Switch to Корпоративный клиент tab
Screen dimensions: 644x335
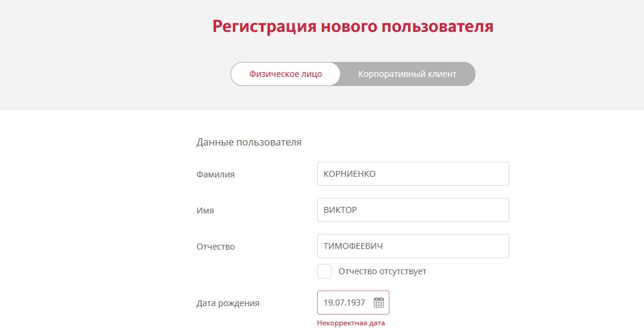coord(407,74)
